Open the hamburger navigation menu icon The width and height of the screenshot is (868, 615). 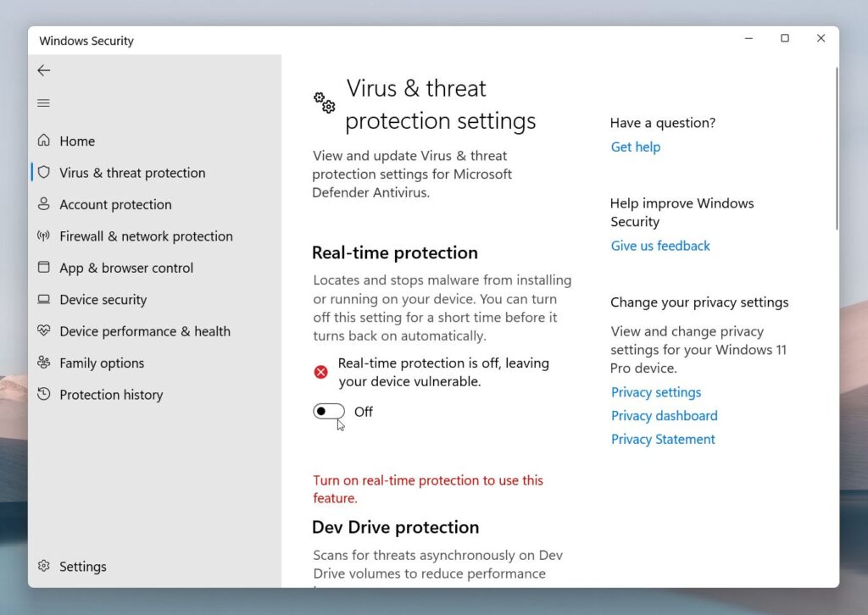[x=43, y=102]
